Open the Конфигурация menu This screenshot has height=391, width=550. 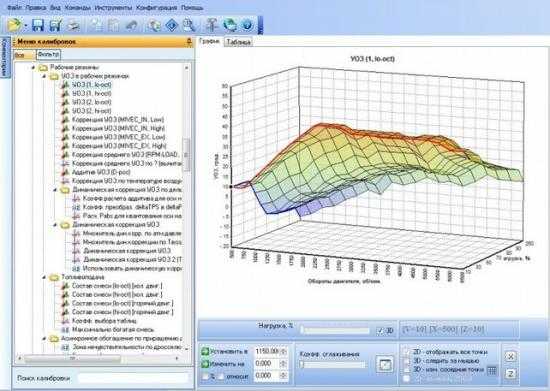click(157, 7)
